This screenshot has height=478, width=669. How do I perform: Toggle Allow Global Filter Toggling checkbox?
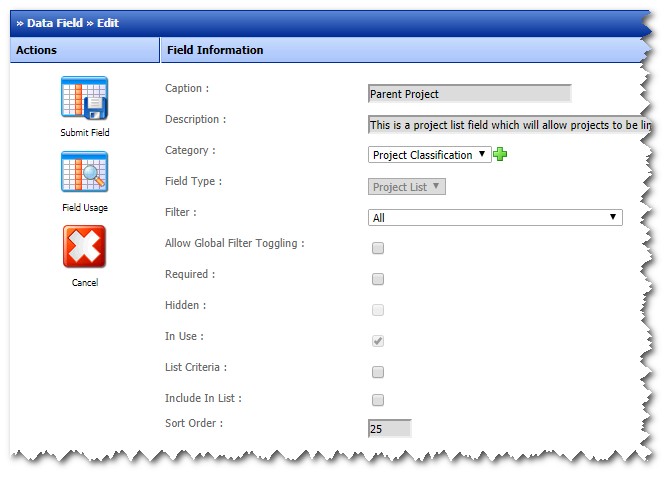tap(378, 248)
